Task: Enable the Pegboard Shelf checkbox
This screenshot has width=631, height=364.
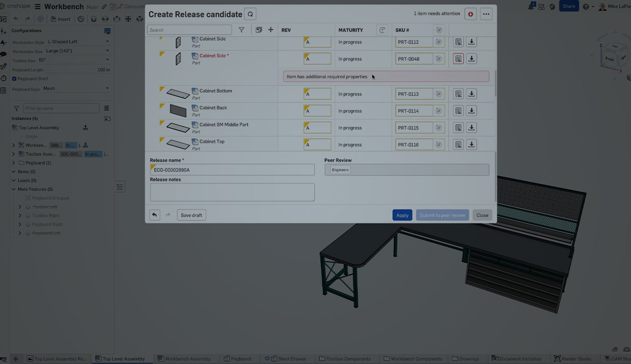Action: point(14,78)
